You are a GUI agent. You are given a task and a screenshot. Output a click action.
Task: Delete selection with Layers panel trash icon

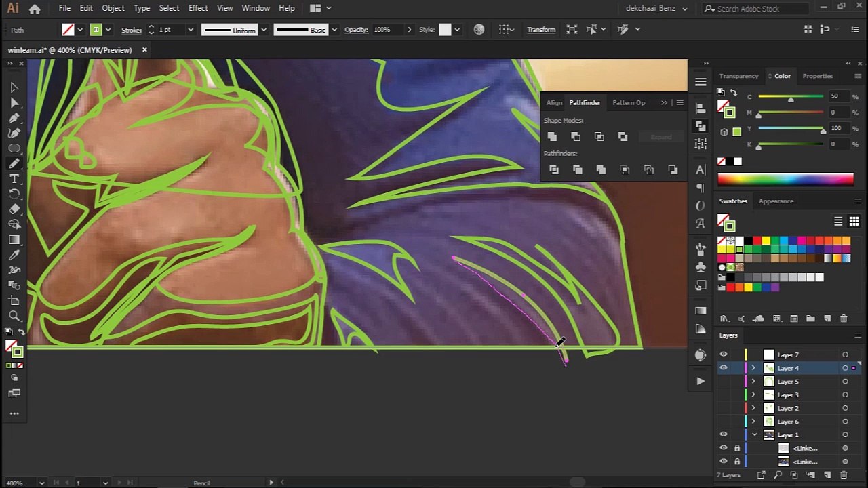[x=844, y=475]
